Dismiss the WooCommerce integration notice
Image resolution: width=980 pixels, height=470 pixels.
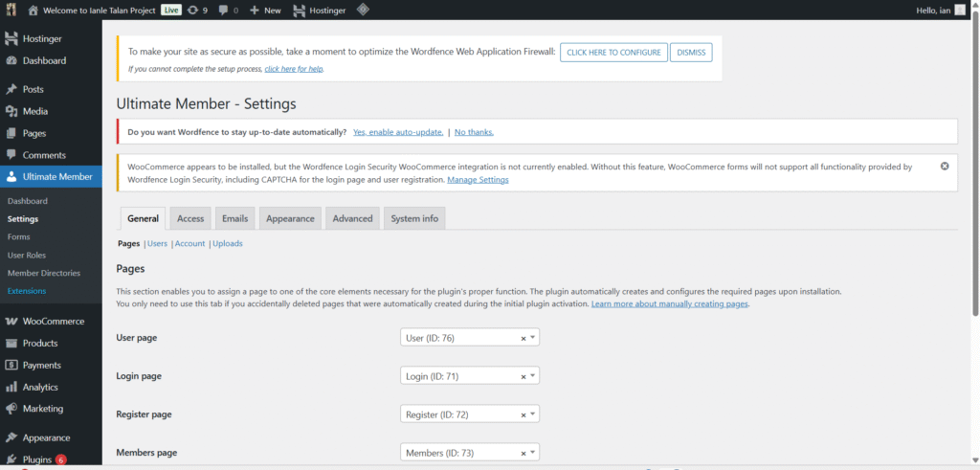tap(945, 166)
